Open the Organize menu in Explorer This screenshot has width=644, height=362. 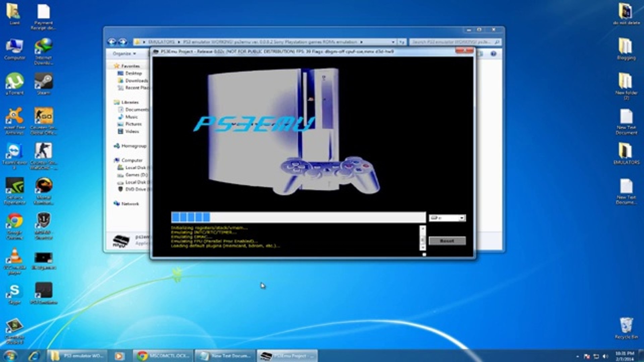pos(124,54)
